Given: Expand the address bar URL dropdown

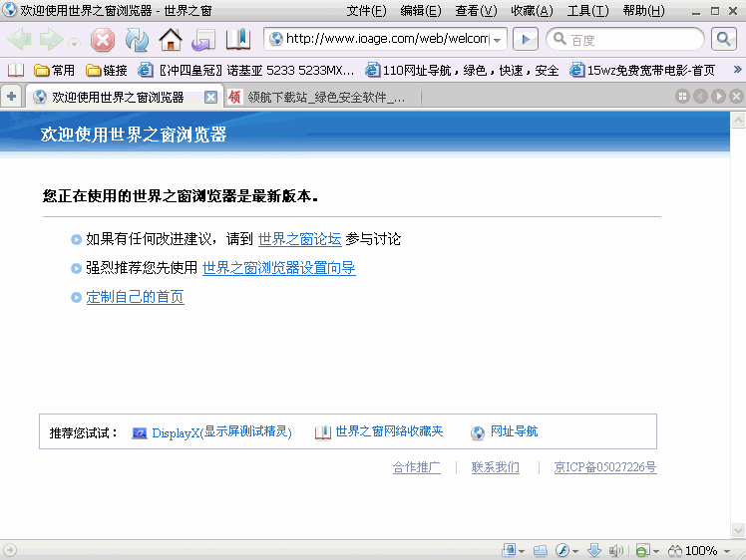Looking at the screenshot, I should pos(498,40).
